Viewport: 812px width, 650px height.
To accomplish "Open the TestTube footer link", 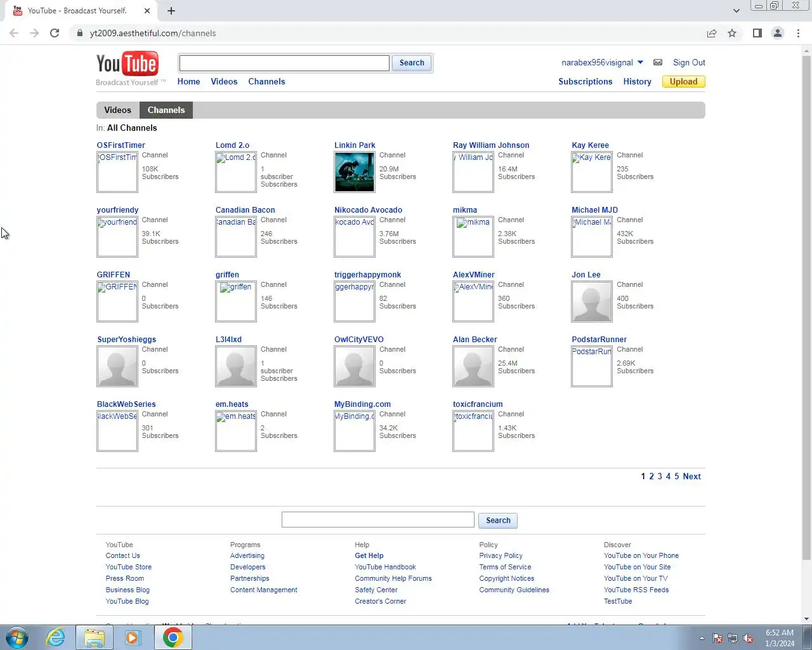I will click(618, 601).
